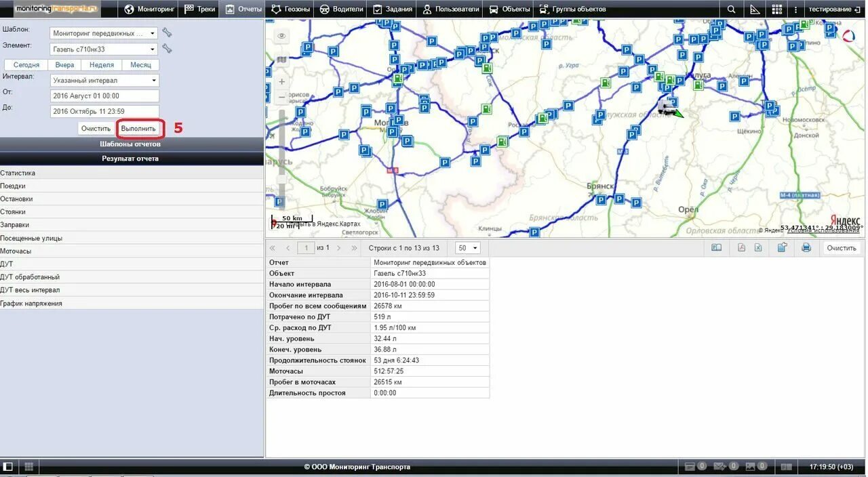Open the Пользователи tab
The height and width of the screenshot is (477, 868).
click(x=450, y=9)
